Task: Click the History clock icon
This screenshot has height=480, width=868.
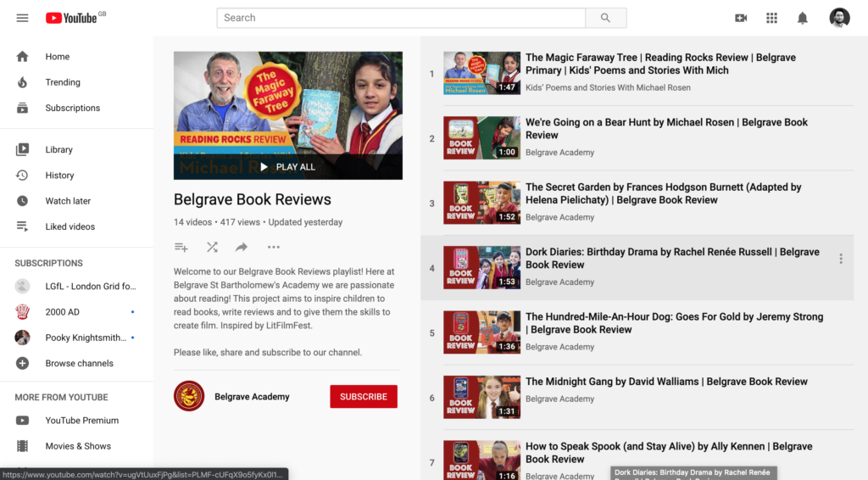Action: click(x=22, y=175)
